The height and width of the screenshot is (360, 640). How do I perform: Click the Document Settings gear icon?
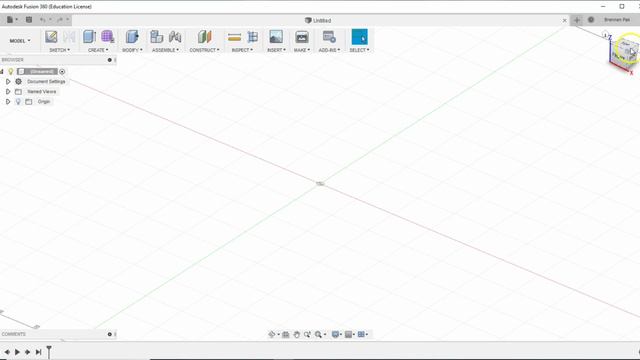click(x=18, y=81)
